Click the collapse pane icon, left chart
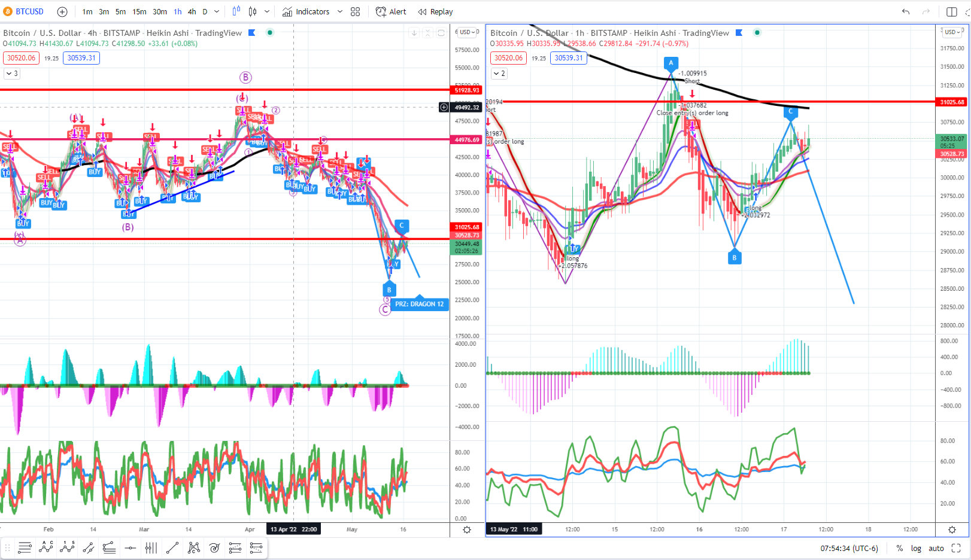This screenshot has height=560, width=971. [x=428, y=33]
